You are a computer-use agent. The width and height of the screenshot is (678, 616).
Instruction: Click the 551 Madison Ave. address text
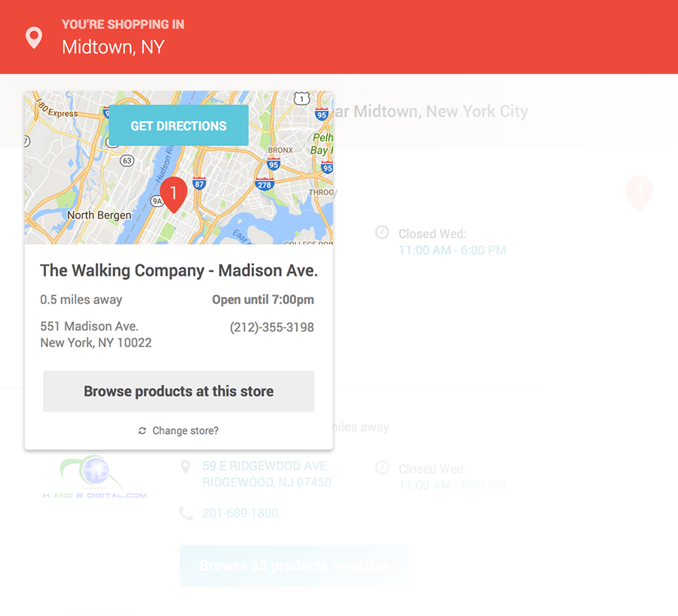(x=96, y=334)
